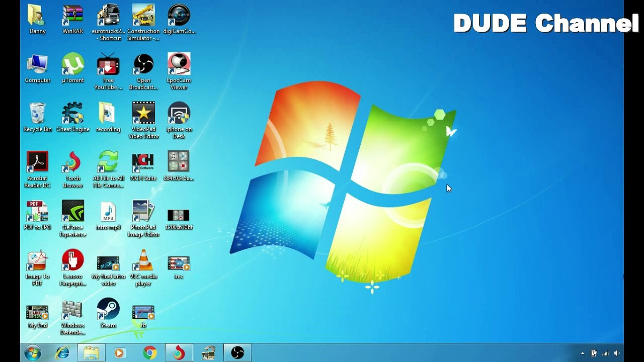Select the Torch Browser desktop shortcut
Screen dimensions: 644x362
(73, 170)
